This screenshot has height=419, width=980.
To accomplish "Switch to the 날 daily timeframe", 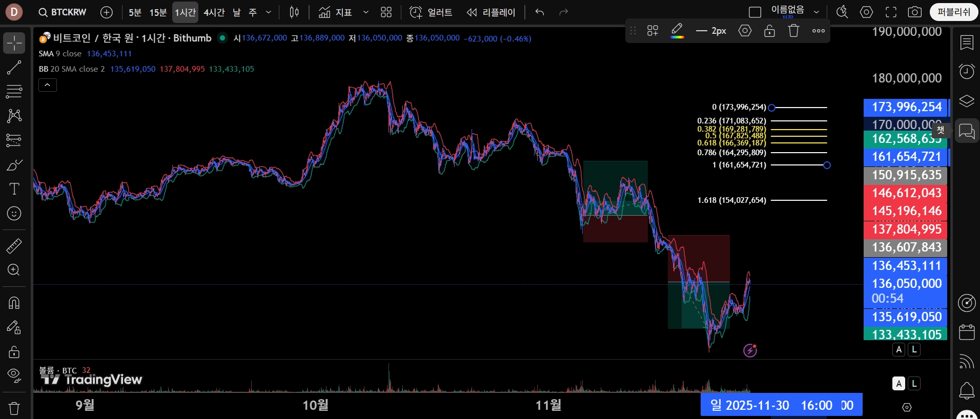I will pos(237,12).
